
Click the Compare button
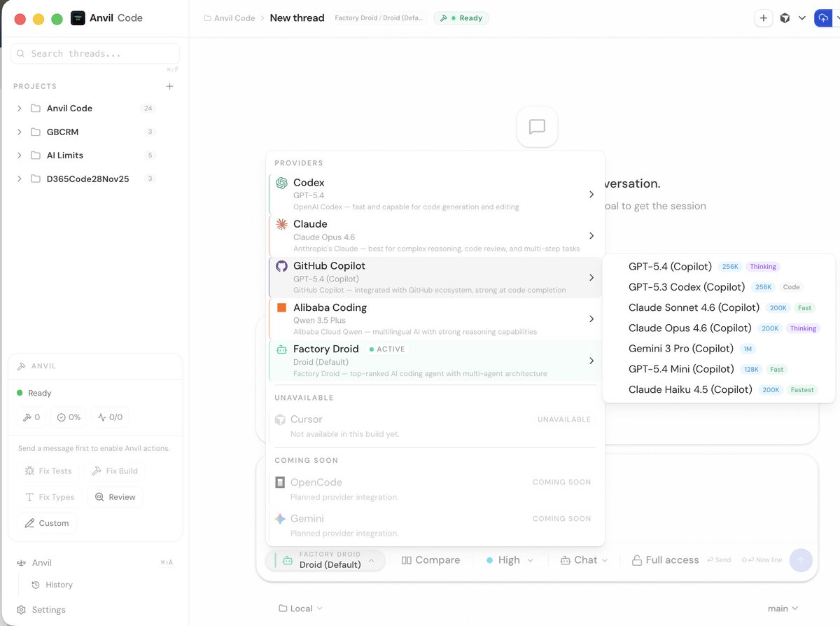430,560
